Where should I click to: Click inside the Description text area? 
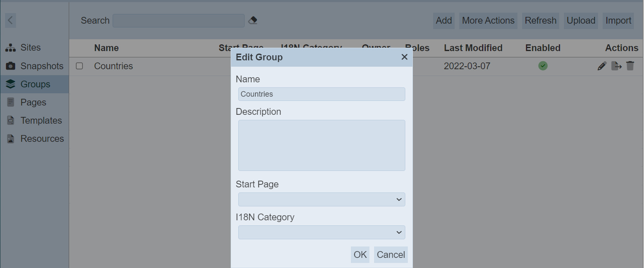pyautogui.click(x=321, y=145)
